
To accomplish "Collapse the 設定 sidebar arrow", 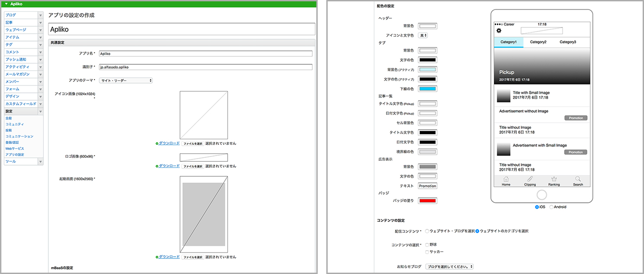I will (x=40, y=111).
